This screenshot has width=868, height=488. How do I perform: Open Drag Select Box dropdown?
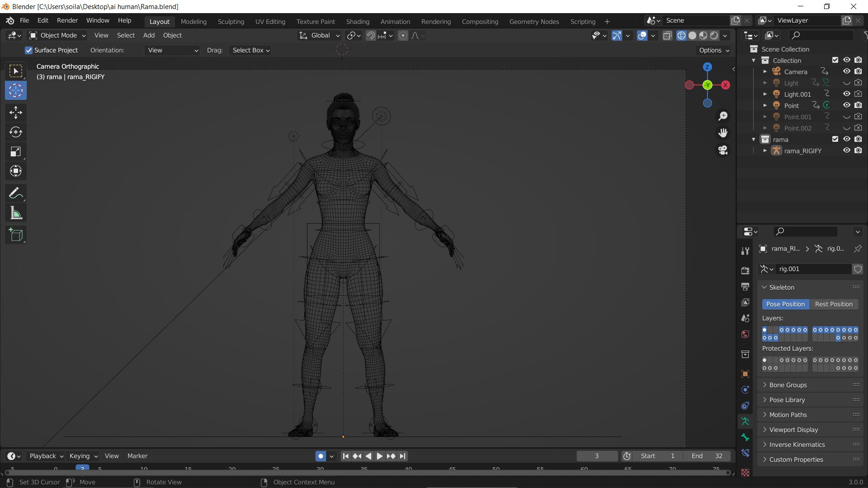coord(250,51)
